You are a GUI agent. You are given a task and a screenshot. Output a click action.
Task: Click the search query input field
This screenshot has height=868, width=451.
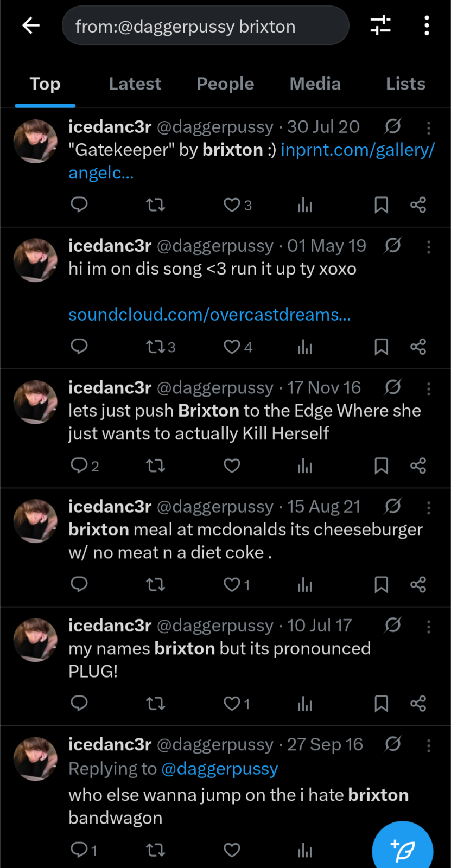(205, 26)
